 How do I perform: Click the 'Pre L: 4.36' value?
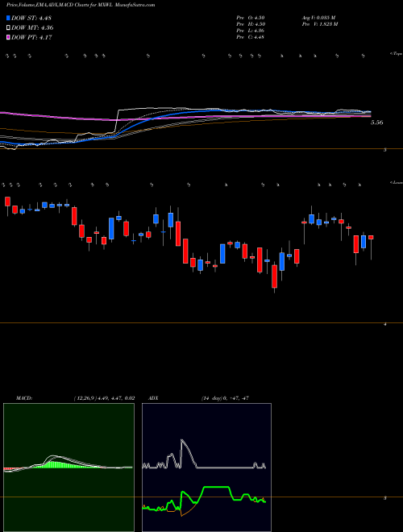point(251,31)
